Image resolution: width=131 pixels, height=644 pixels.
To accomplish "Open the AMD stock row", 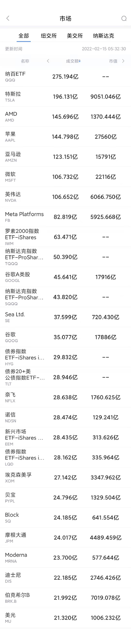I will (65, 117).
